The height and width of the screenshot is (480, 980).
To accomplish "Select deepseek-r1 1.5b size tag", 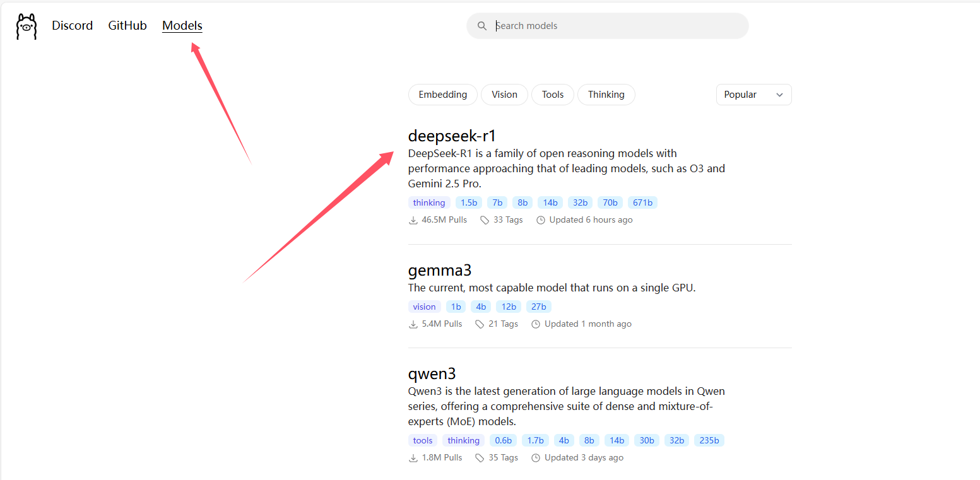I will [x=469, y=202].
